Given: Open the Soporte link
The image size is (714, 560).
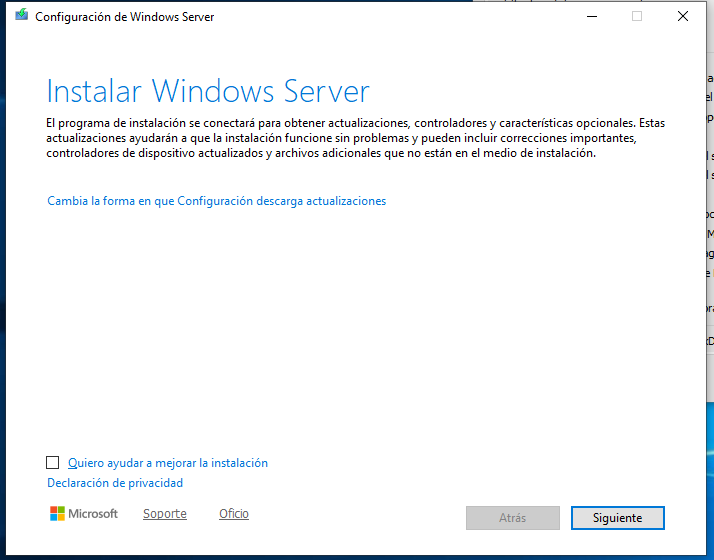Looking at the screenshot, I should click(164, 514).
